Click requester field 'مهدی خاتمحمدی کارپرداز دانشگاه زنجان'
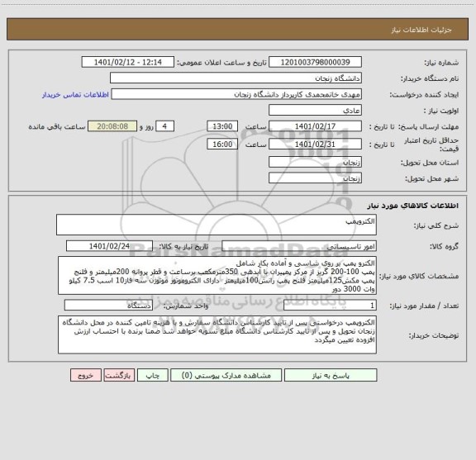The height and width of the screenshot is (460, 476). coord(236,94)
